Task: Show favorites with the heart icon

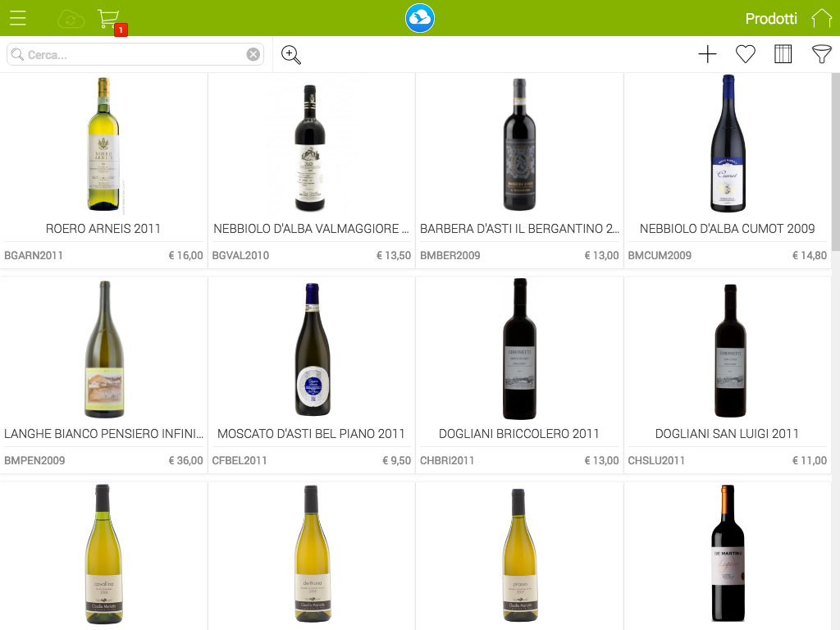Action: pos(745,54)
